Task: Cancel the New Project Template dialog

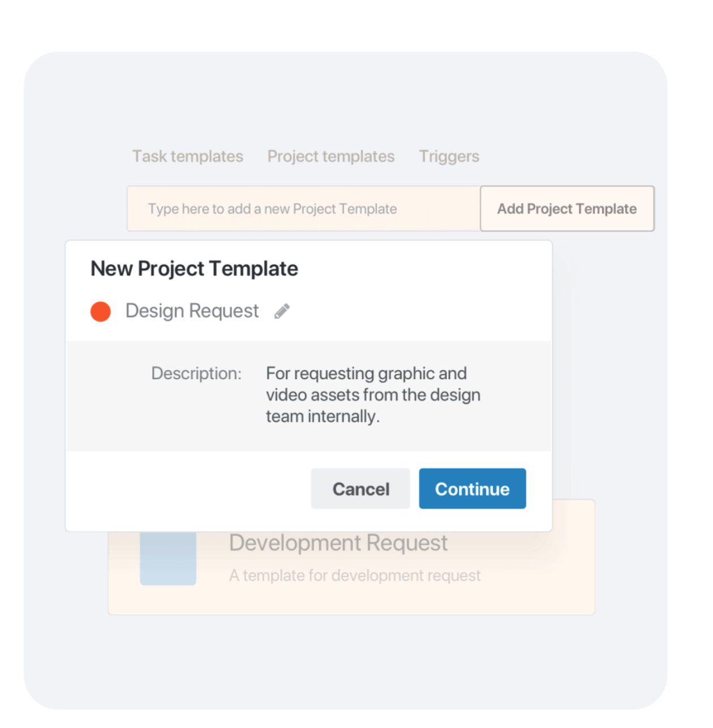Action: [x=360, y=489]
